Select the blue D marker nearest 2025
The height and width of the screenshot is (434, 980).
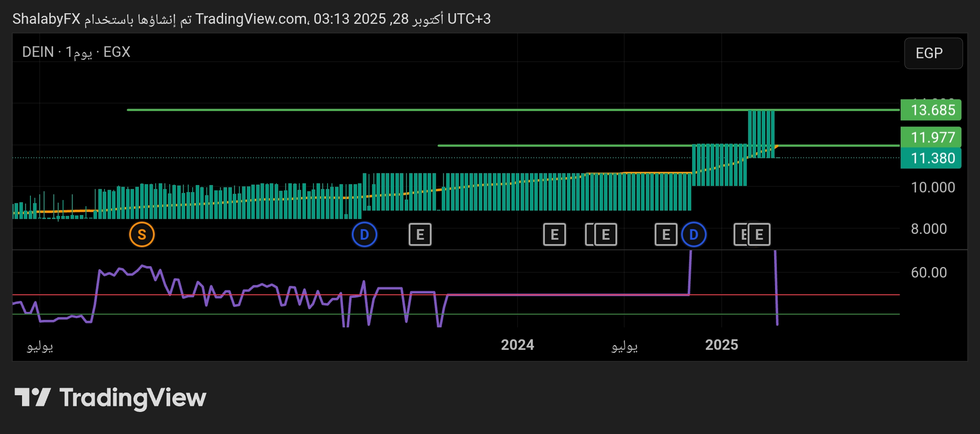coord(693,234)
